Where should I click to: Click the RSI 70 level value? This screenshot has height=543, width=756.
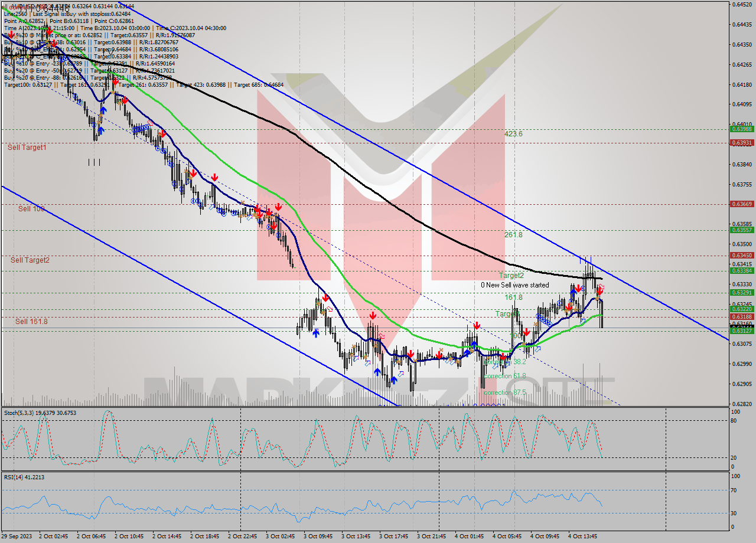click(733, 490)
